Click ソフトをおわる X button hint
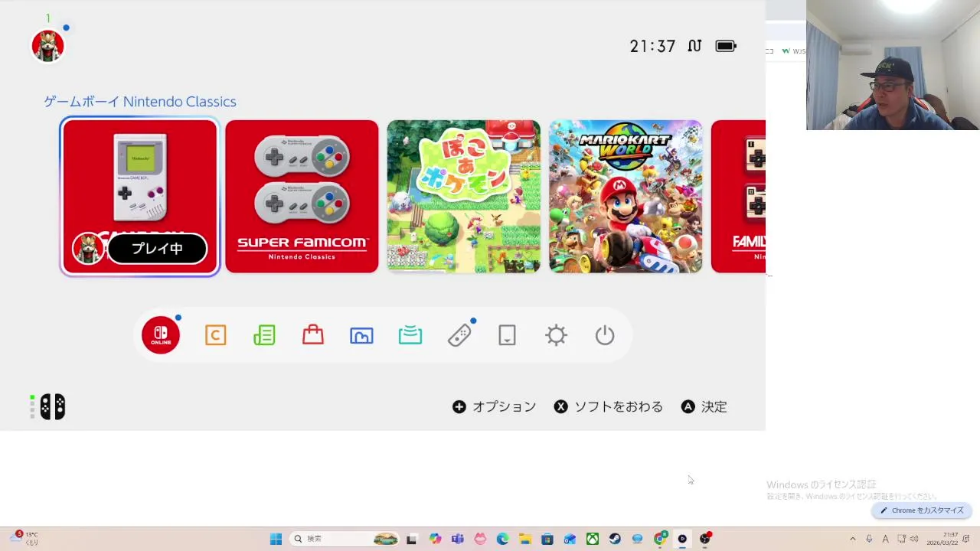 (x=609, y=407)
